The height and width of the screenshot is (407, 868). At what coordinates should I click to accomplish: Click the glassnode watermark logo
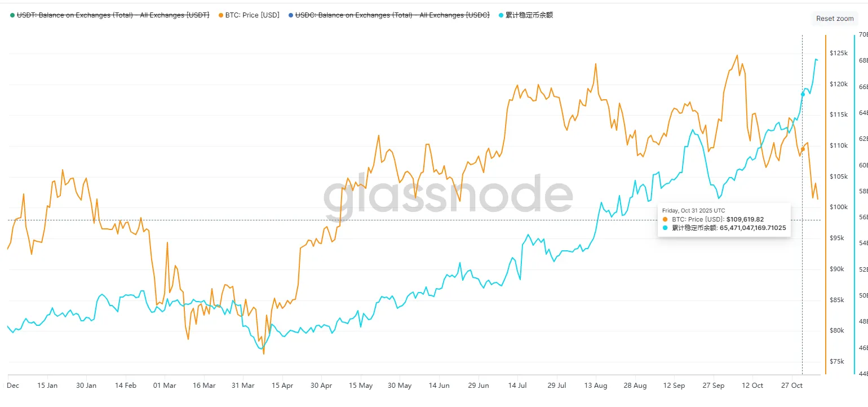click(448, 194)
